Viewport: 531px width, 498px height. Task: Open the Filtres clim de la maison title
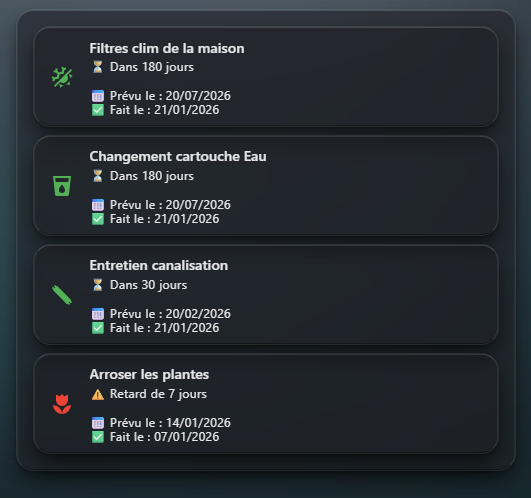pos(167,48)
